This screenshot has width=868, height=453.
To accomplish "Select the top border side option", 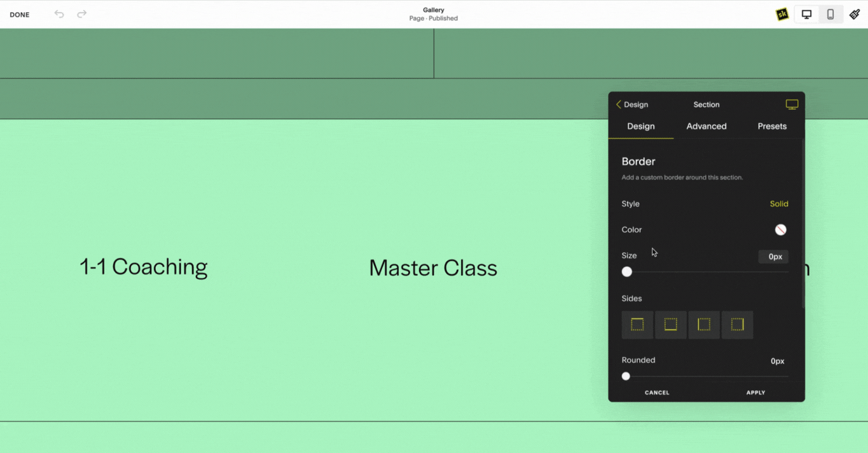I will tap(637, 325).
